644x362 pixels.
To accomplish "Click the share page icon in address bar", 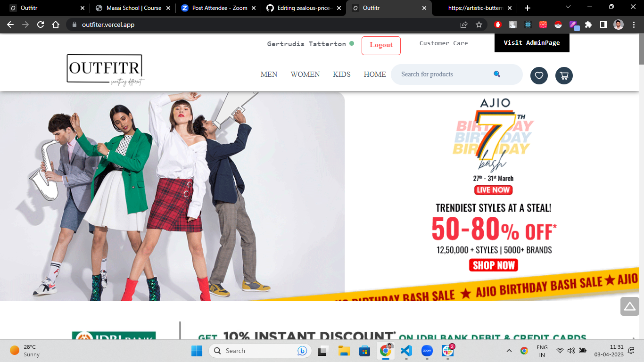I will tap(464, 25).
